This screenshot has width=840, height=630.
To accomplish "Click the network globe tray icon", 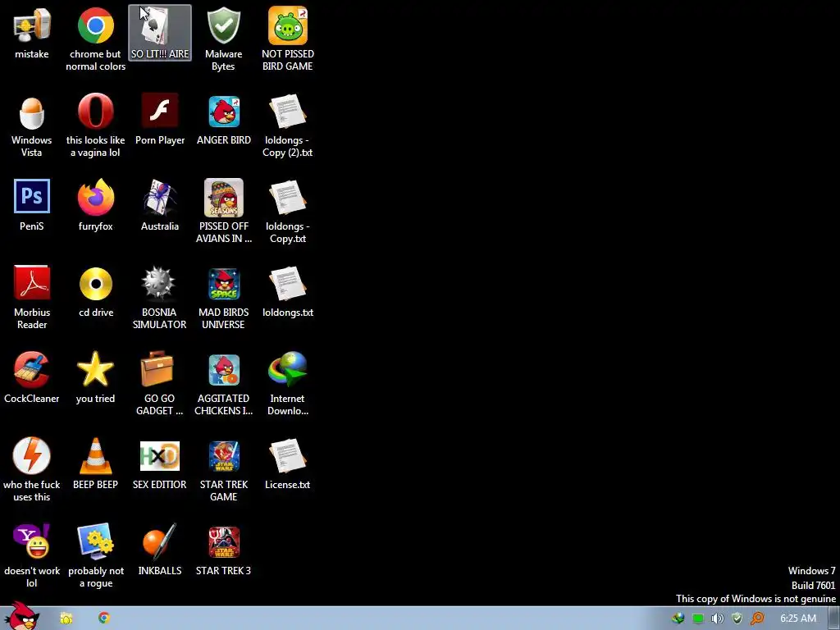I will (678, 619).
